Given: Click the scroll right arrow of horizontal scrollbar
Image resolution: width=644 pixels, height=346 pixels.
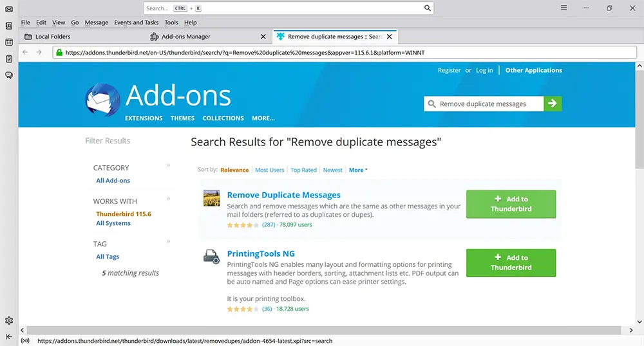Looking at the screenshot, I should pos(631,330).
